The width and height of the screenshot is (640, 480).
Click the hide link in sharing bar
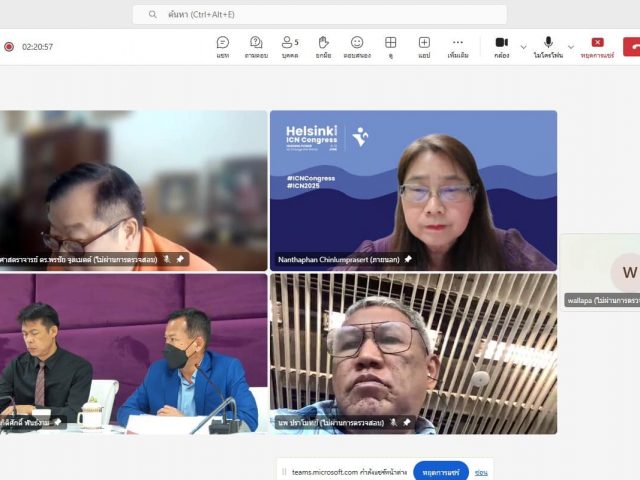tap(481, 472)
